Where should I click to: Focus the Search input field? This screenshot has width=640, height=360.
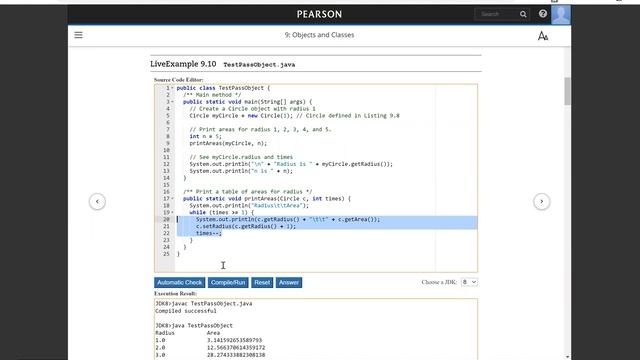coord(497,14)
